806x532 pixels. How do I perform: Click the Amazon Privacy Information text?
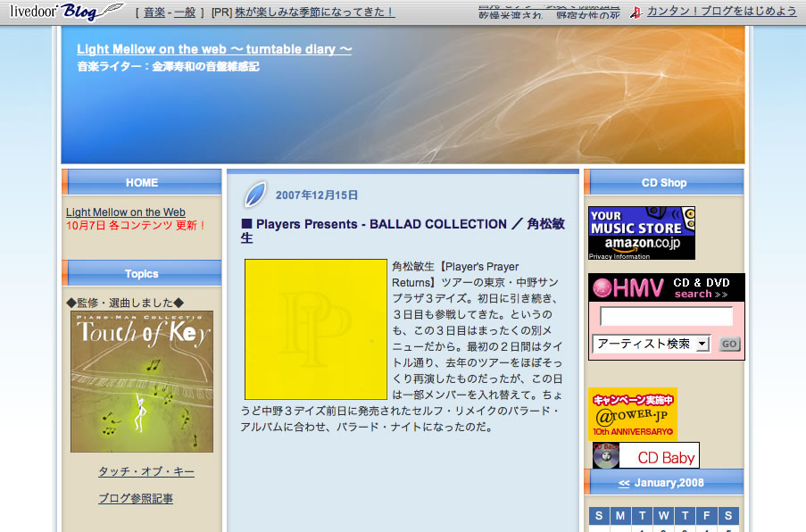619,257
